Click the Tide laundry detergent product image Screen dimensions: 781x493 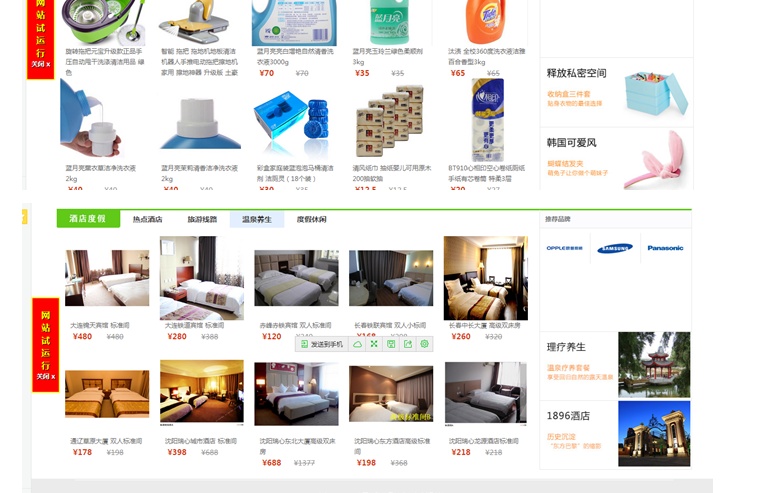485,21
